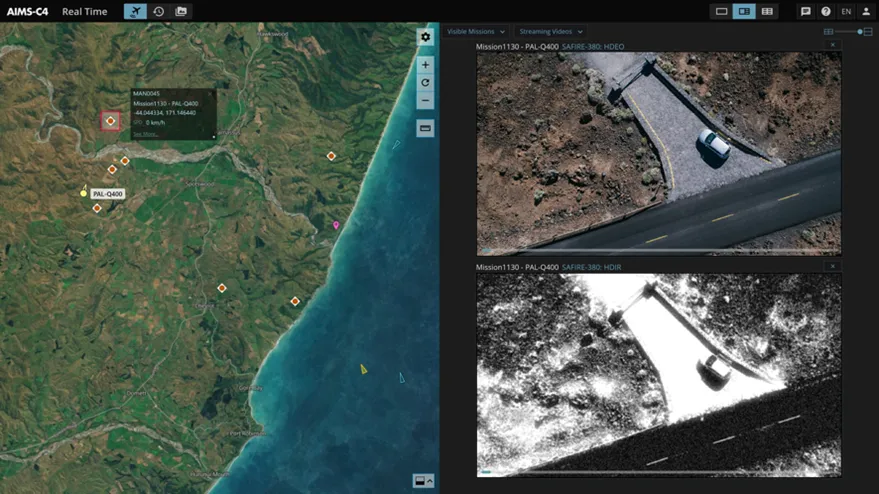879x494 pixels.
Task: Select the pink location pin on coast
Action: click(x=336, y=225)
